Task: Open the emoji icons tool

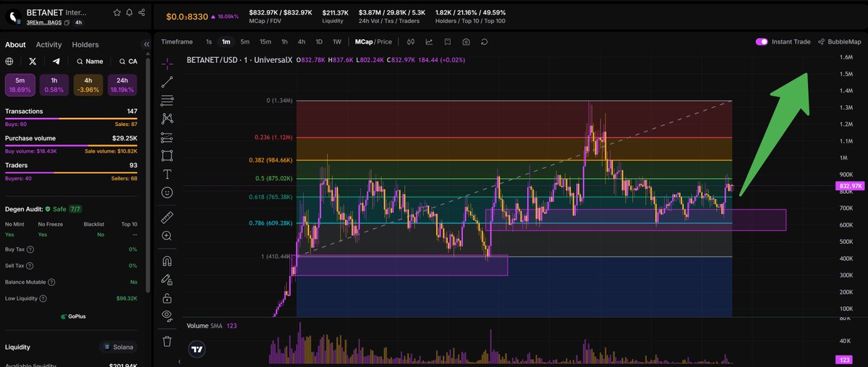Action: pos(167,193)
